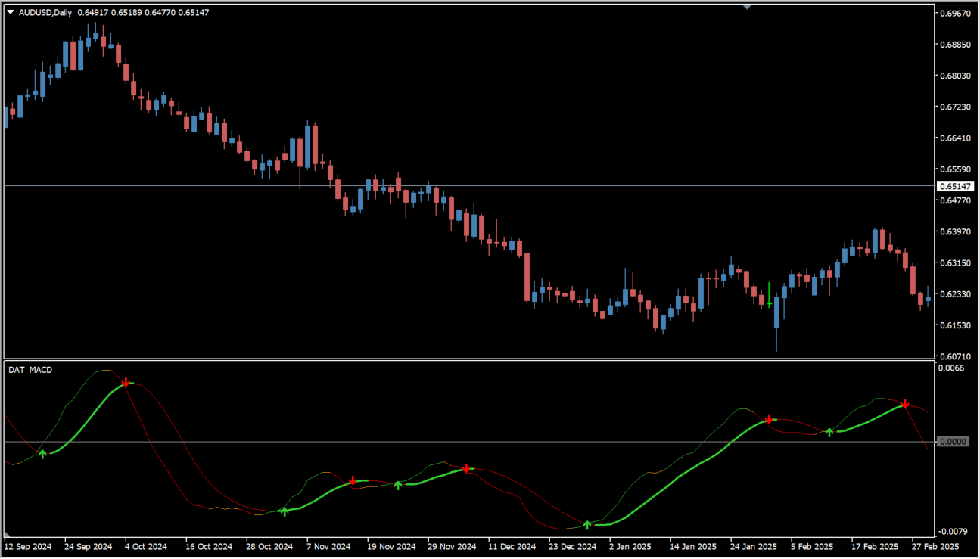The height and width of the screenshot is (559, 980).
Task: Click the red sell arrow from early December 2024 in DAT_MACD
Action: tap(466, 468)
